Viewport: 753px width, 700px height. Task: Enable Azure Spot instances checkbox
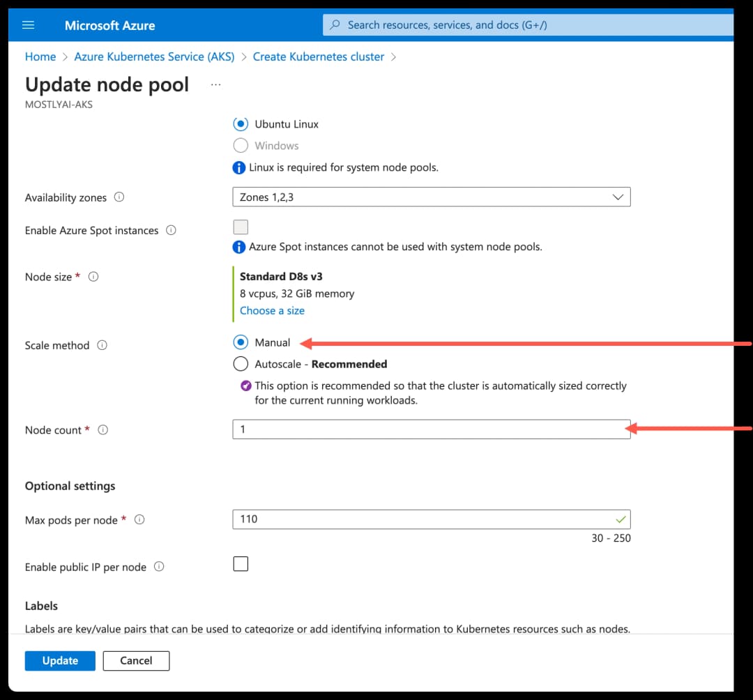(240, 227)
